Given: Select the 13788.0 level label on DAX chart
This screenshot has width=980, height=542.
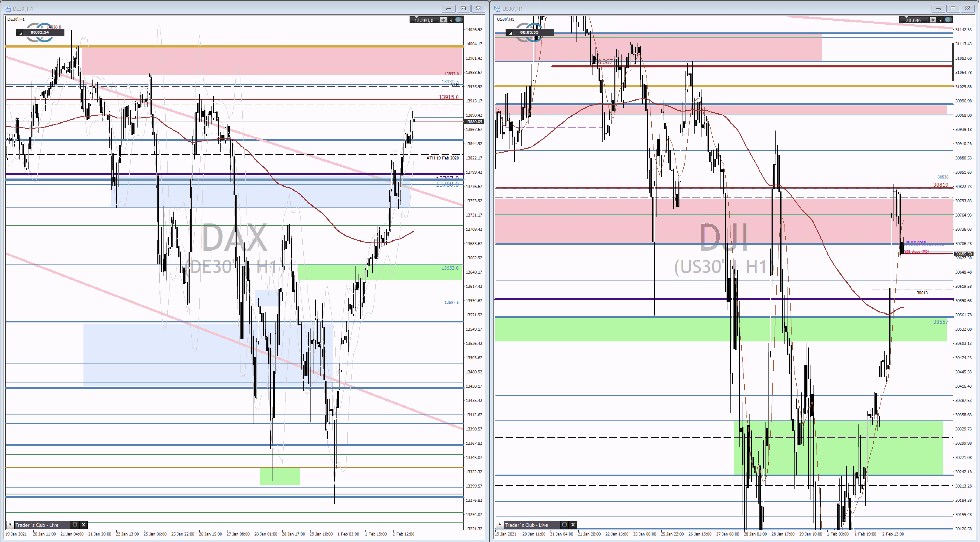Looking at the screenshot, I should pos(447,184).
